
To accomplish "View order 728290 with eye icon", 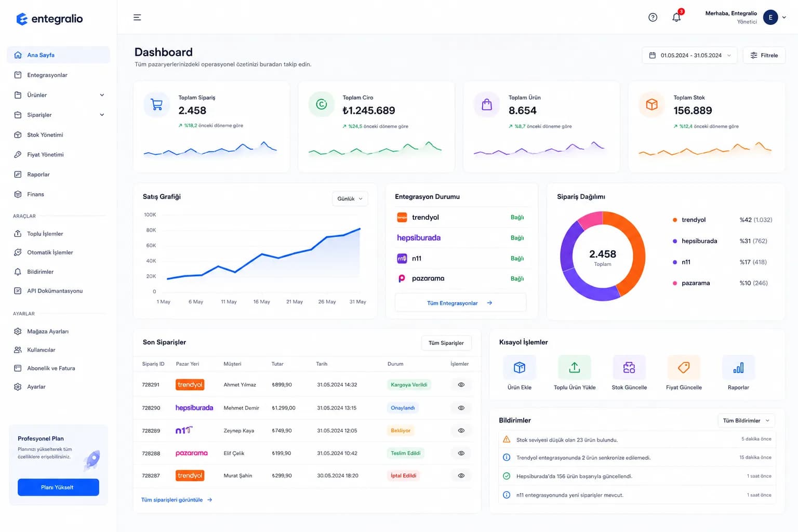I will (461, 408).
